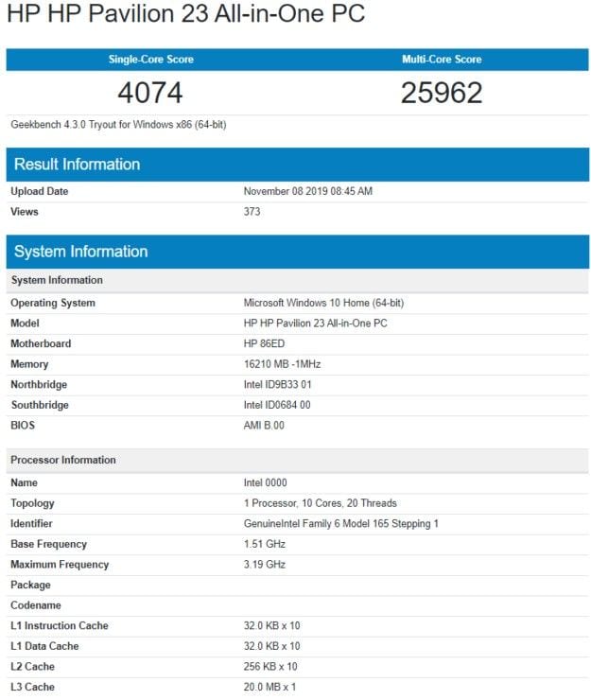This screenshot has height=700, width=591.
Task: Click the Topology label
Action: point(32,503)
